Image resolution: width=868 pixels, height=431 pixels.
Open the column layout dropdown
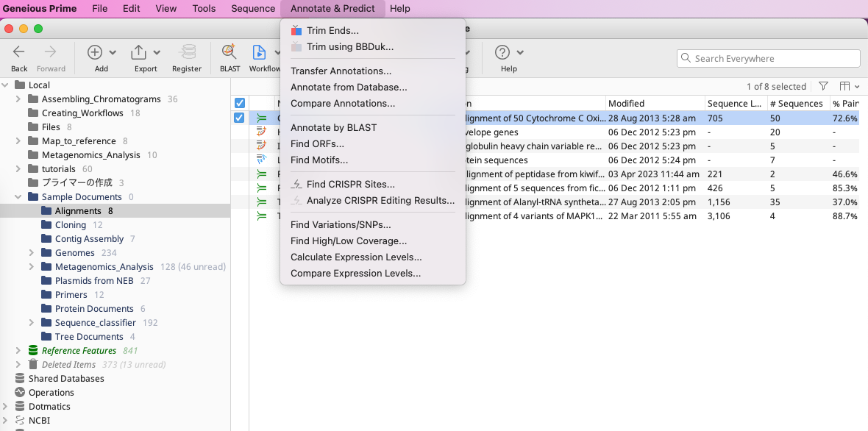[850, 87]
